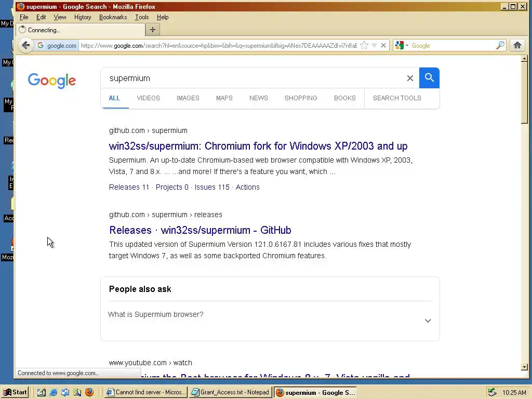Switch to Grant_Access.txt Notepad taskbar window
This screenshot has height=399, width=532.
click(x=230, y=392)
